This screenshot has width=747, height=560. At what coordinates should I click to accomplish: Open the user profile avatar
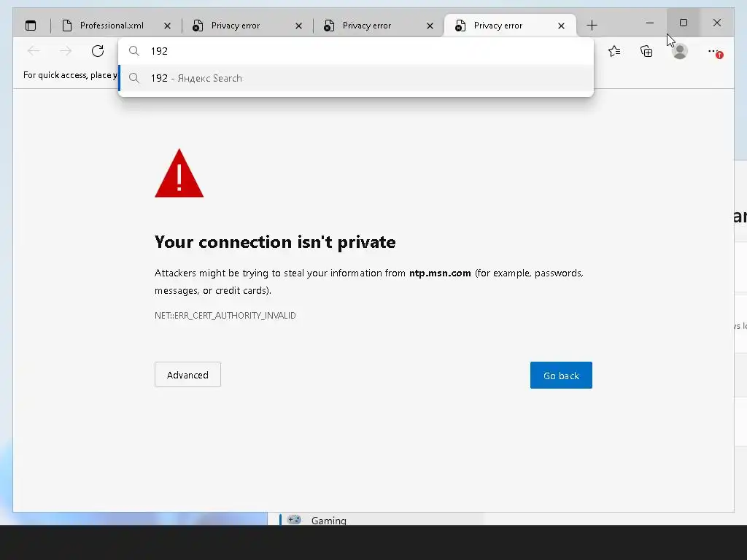point(680,51)
